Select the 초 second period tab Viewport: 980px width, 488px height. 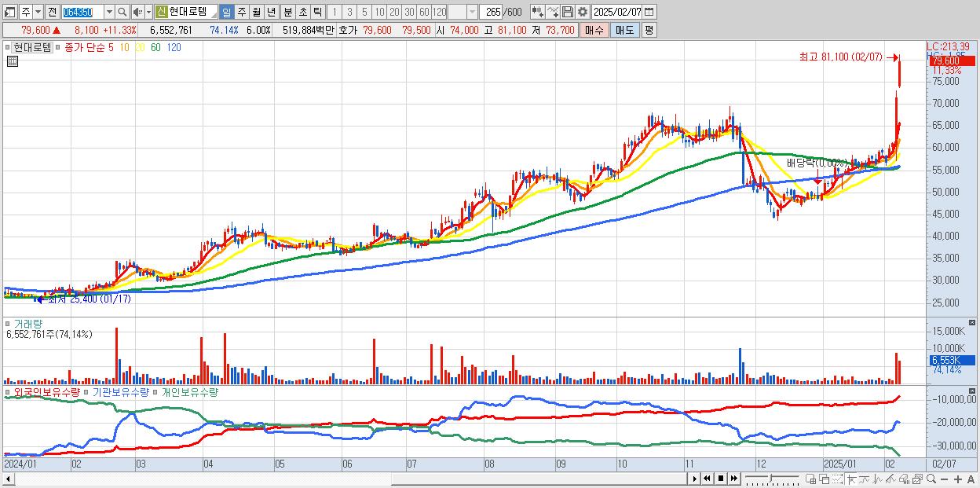pyautogui.click(x=302, y=12)
